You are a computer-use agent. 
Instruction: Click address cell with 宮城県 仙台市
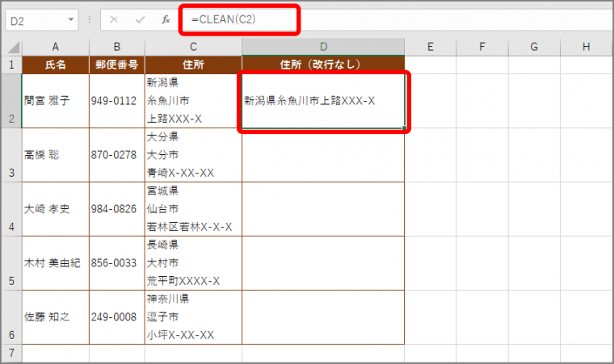[193, 209]
